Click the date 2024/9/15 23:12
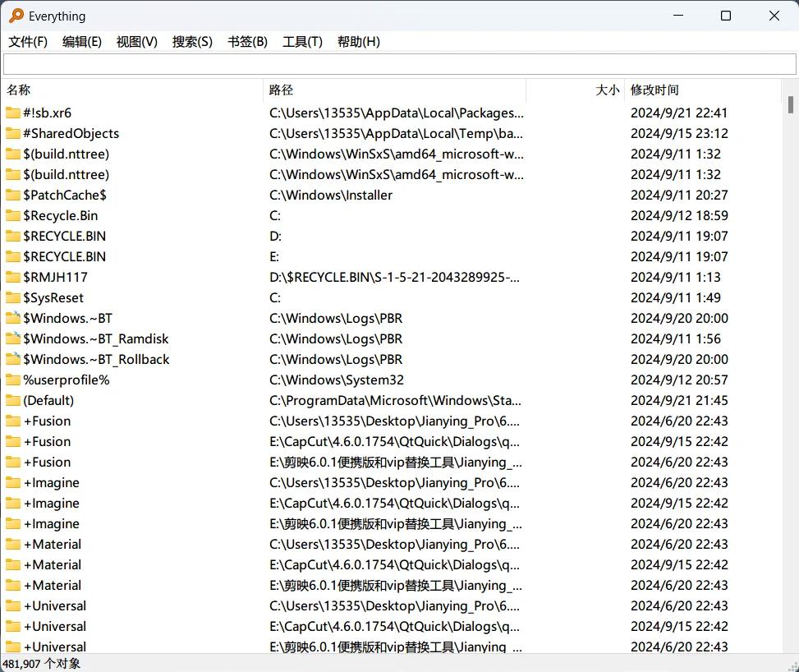Image resolution: width=799 pixels, height=672 pixels. (679, 134)
